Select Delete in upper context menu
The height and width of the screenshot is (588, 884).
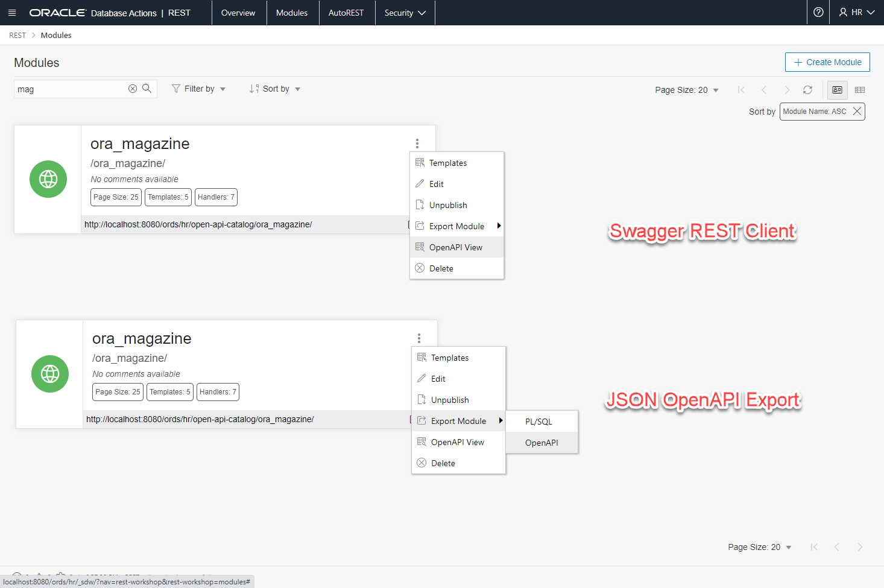[457, 268]
